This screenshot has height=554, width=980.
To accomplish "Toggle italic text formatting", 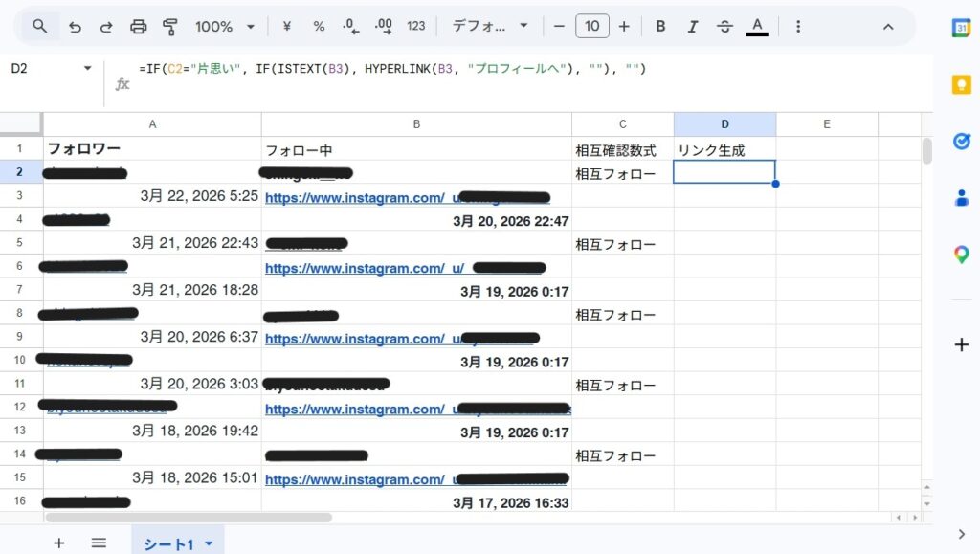I will pyautogui.click(x=692, y=27).
